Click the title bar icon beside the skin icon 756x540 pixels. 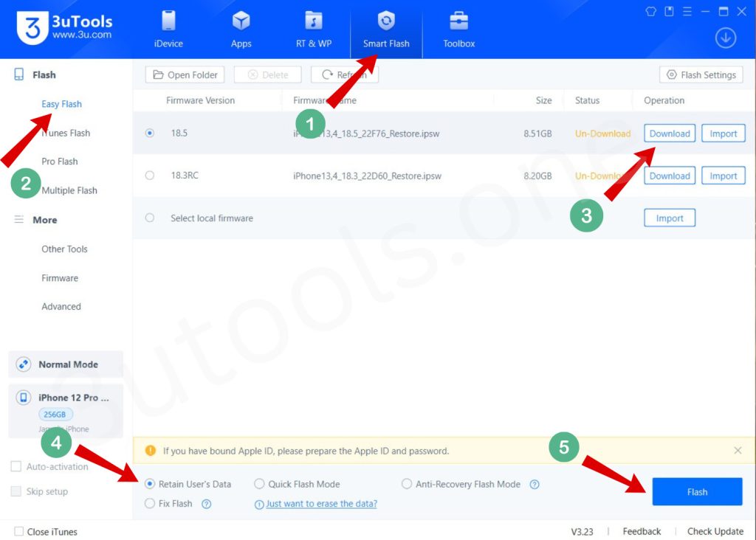669,11
